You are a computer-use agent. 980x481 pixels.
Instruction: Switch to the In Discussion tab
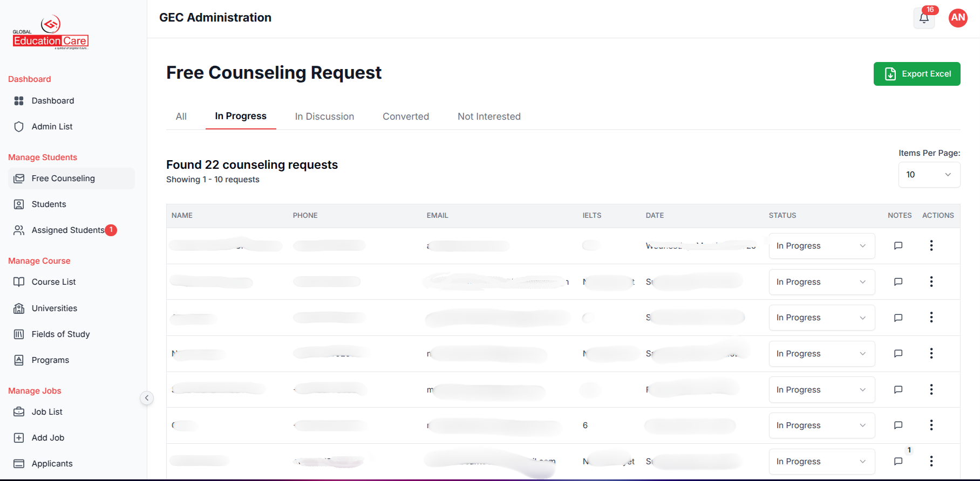(x=324, y=116)
